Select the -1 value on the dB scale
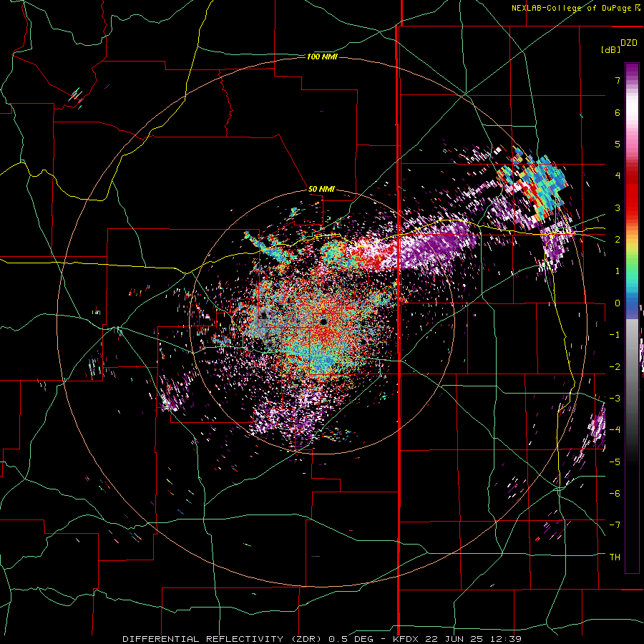This screenshot has height=644, width=644. (x=615, y=335)
